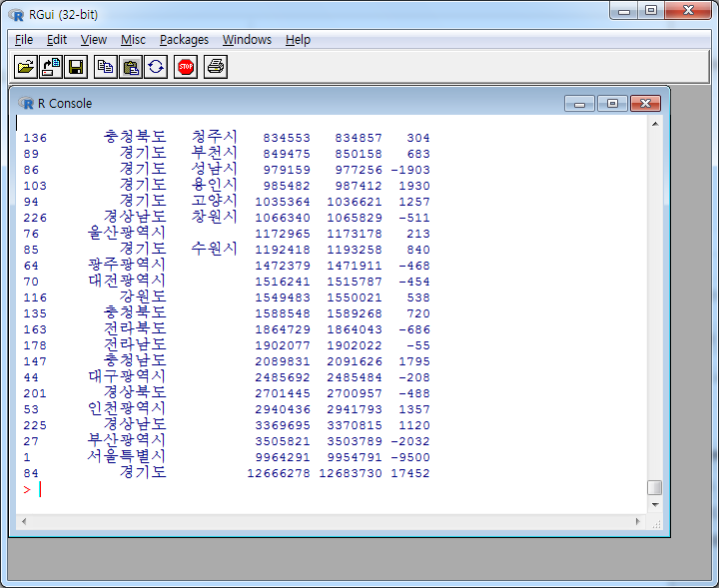Click row number 84 in console output
This screenshot has width=719, height=588.
[31, 473]
